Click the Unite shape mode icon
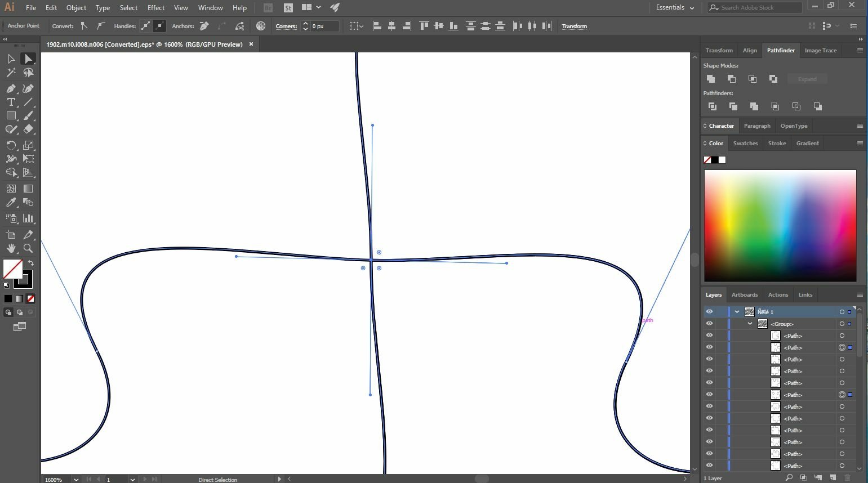 [x=711, y=79]
